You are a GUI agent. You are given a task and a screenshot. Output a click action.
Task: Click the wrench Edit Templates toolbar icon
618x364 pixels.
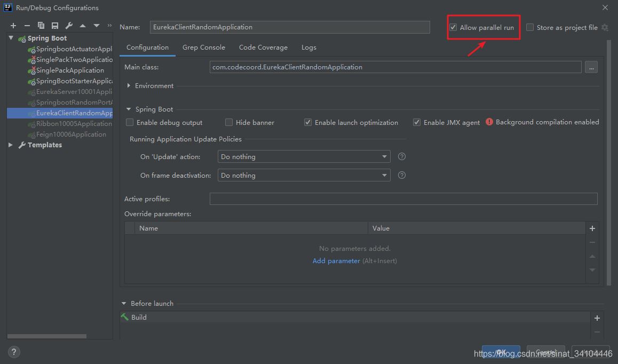click(x=69, y=26)
